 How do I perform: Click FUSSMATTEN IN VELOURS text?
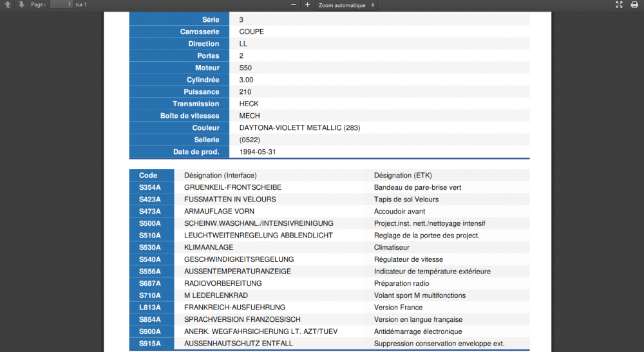coord(230,199)
